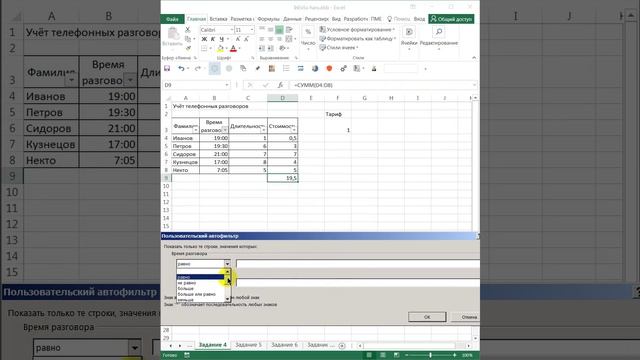
Task: Choose больше или равно in the list
Action: pyautogui.click(x=200, y=294)
